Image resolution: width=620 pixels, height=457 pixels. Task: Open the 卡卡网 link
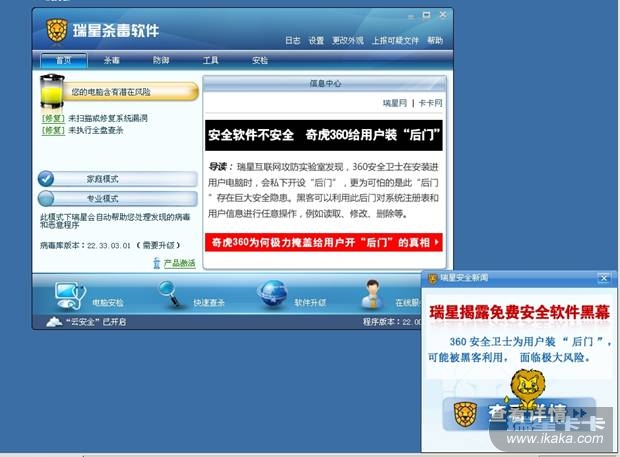[431, 103]
